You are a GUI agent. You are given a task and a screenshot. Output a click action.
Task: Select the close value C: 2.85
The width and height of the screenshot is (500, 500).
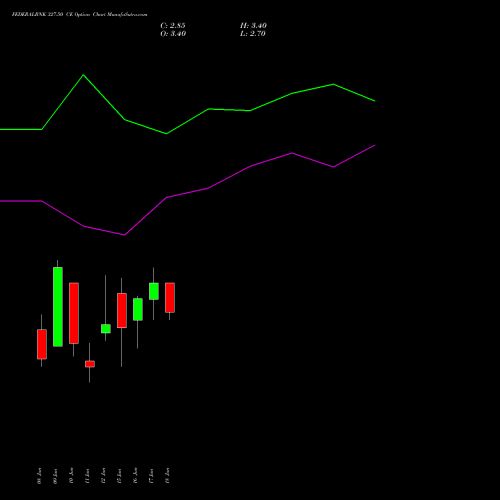[x=173, y=26]
